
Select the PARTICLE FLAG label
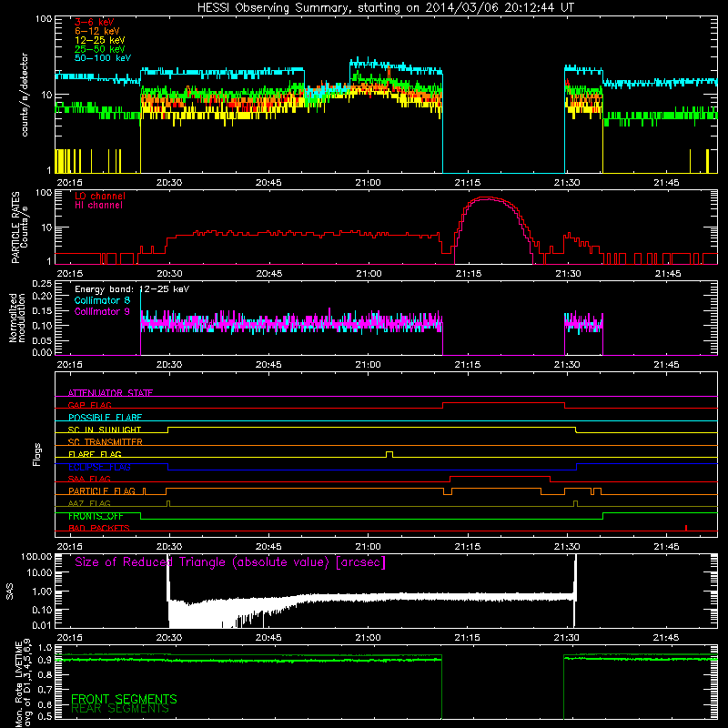coord(102,491)
